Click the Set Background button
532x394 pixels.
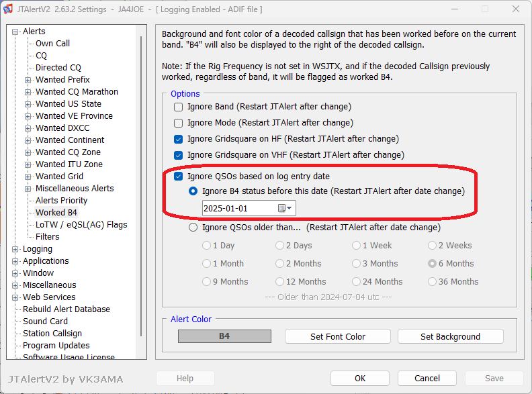(x=450, y=336)
